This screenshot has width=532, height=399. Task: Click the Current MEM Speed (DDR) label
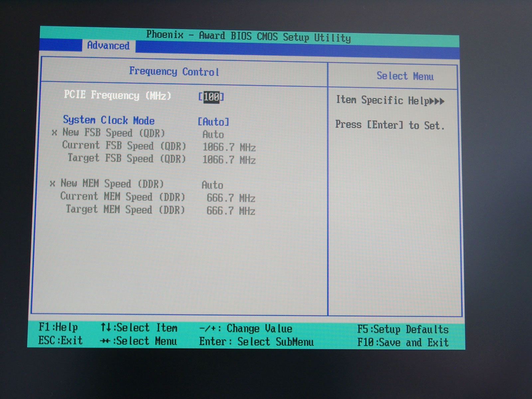point(122,197)
